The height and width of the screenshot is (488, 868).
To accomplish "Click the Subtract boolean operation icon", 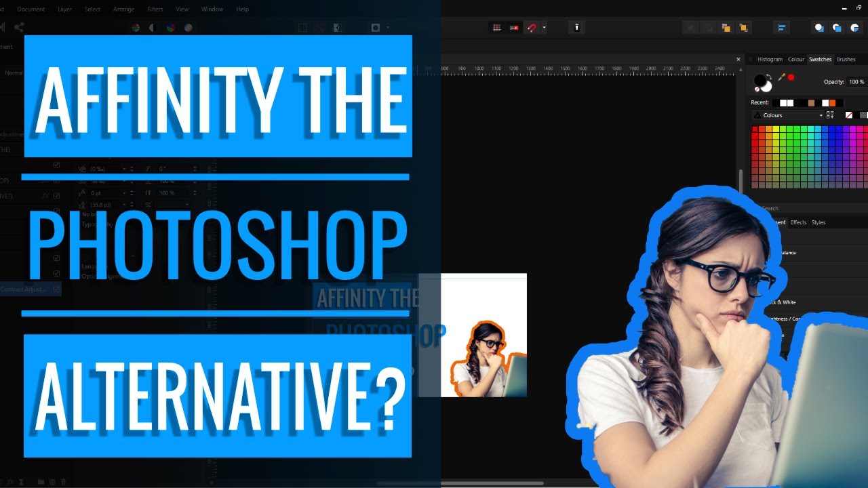I will tap(837, 28).
